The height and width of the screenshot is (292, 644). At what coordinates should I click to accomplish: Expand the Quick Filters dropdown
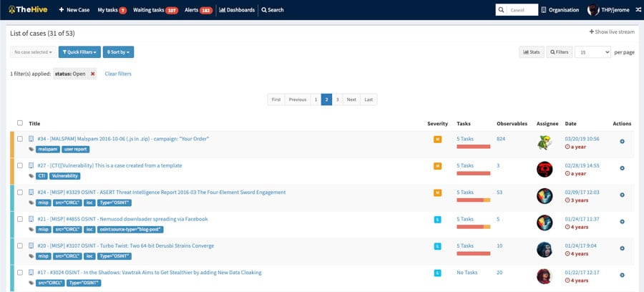[x=79, y=52]
